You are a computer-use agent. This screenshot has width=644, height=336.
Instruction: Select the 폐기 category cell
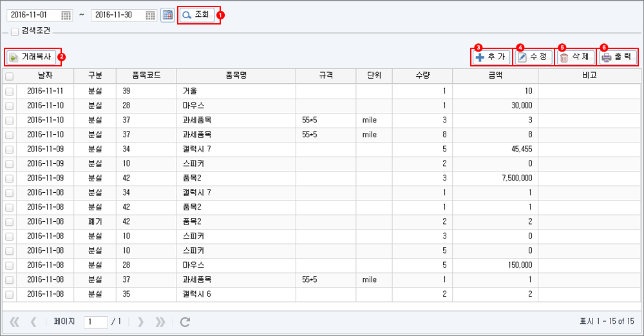point(95,222)
